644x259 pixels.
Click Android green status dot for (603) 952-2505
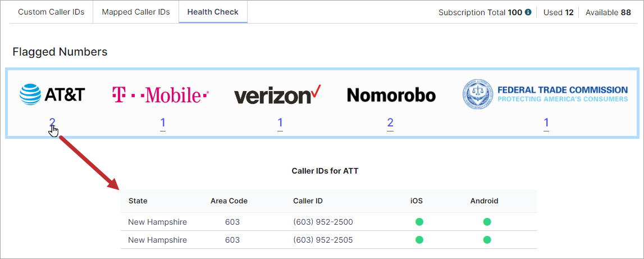pos(487,240)
